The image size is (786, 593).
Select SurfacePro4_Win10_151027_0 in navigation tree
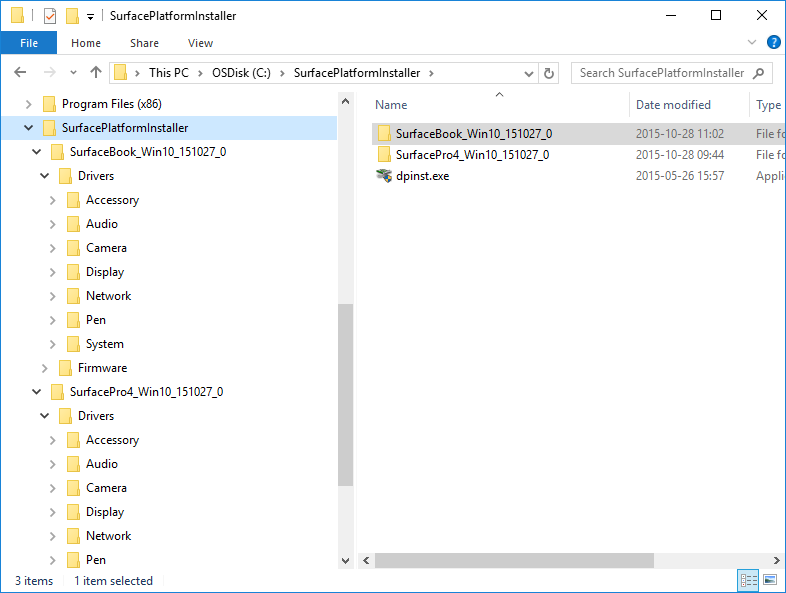146,391
